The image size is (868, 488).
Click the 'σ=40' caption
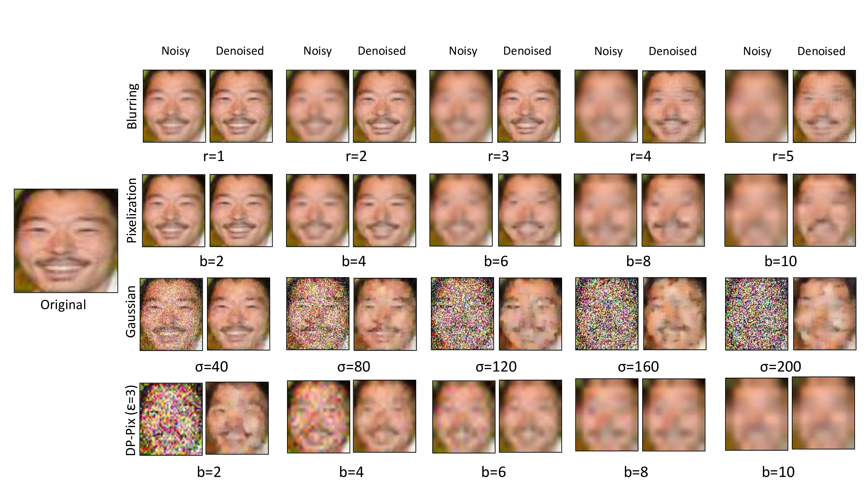(212, 367)
